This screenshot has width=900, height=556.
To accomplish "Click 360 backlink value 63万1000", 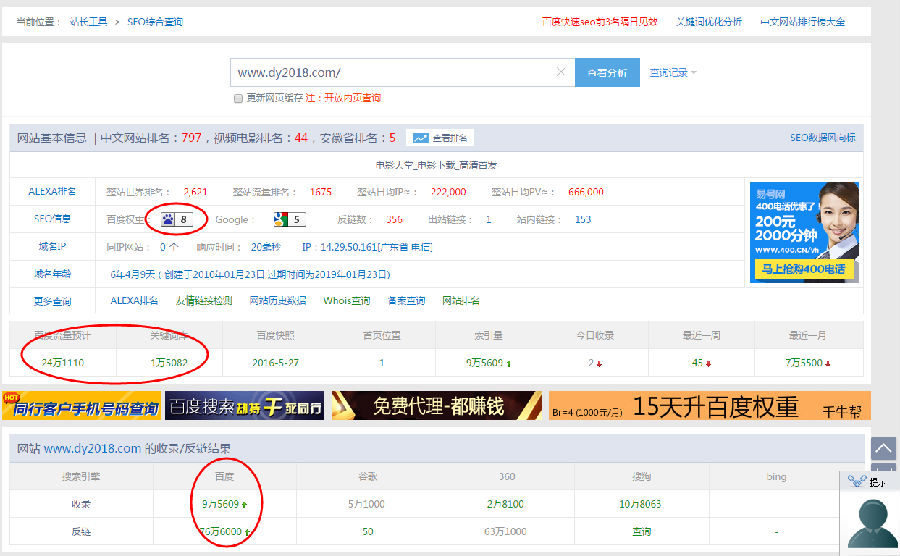I will point(505,531).
